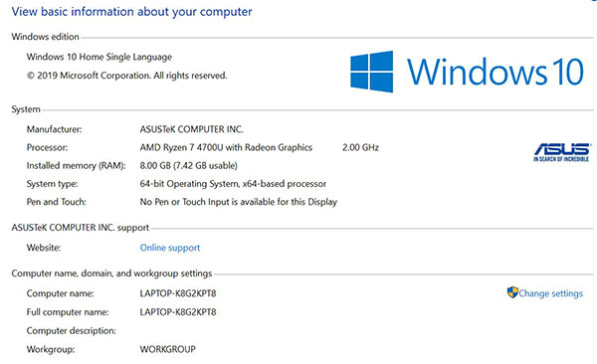This screenshot has height=364, width=597.
Task: Click the Windows 10 wordmark text
Action: point(495,72)
